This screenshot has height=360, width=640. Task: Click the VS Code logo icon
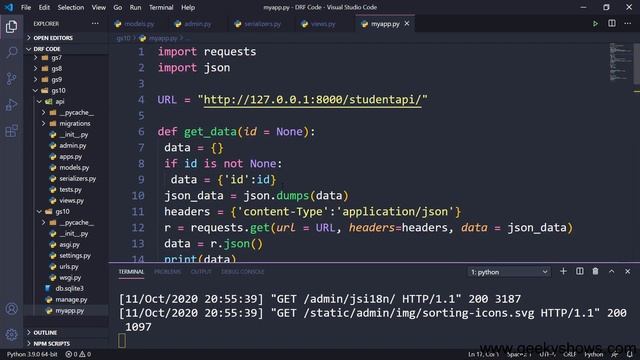point(9,7)
